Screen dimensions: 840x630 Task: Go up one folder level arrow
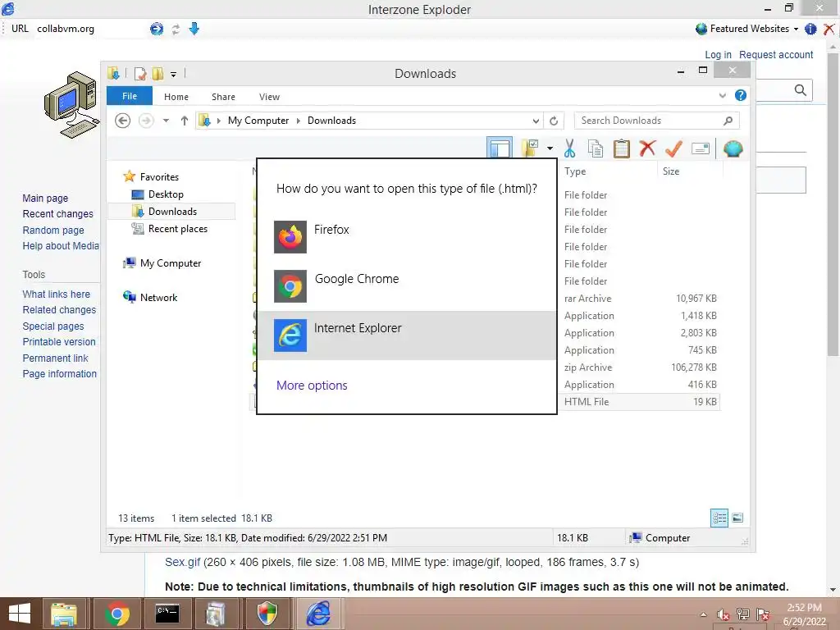tap(185, 121)
